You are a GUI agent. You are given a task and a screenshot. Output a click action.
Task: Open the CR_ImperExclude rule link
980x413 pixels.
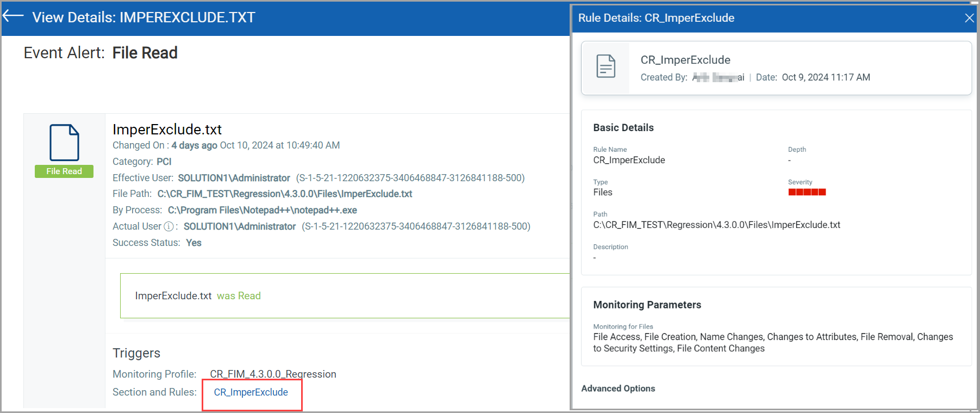coord(251,392)
